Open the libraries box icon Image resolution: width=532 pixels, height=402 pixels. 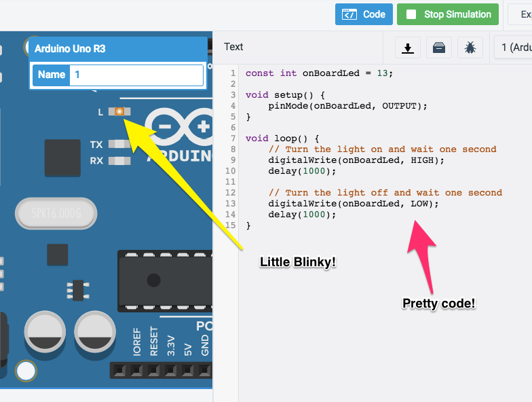coord(438,48)
